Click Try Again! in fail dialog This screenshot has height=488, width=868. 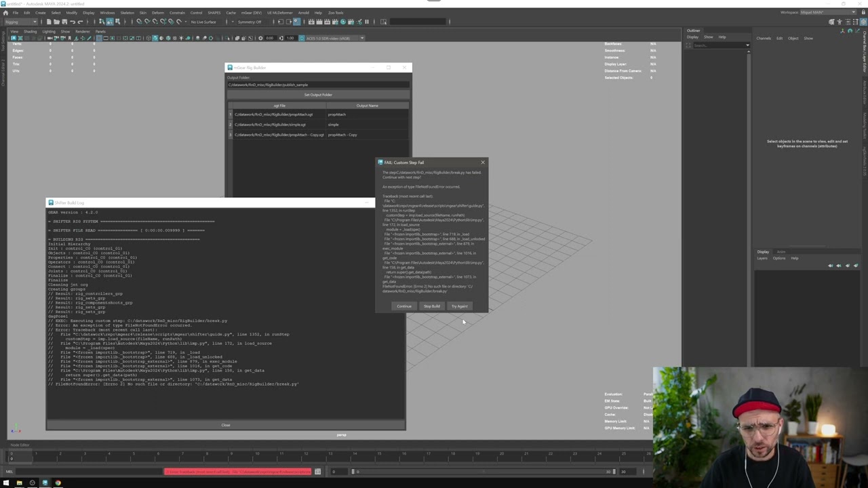459,306
